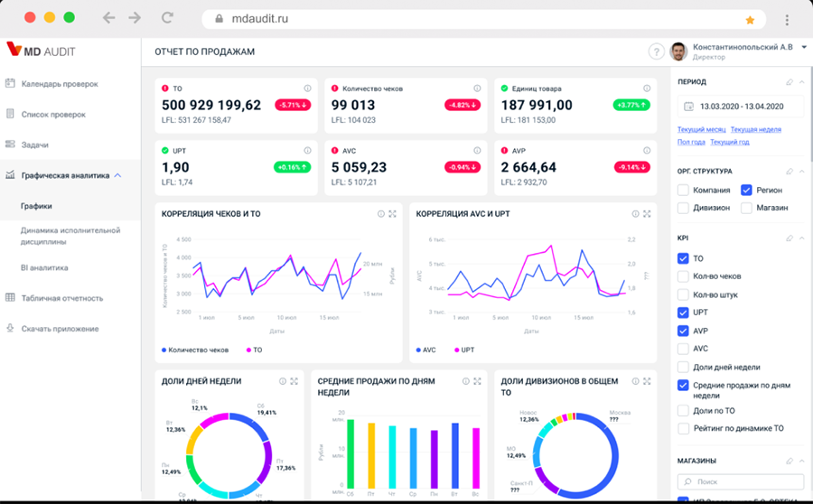The width and height of the screenshot is (813, 504).
Task: Click the Текущий месяц link
Action: (x=701, y=129)
